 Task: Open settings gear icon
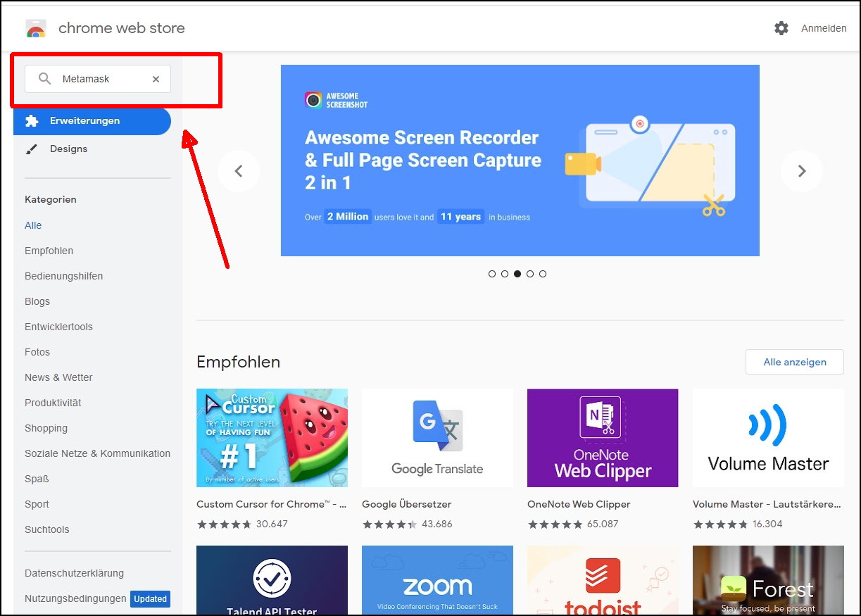(x=781, y=28)
